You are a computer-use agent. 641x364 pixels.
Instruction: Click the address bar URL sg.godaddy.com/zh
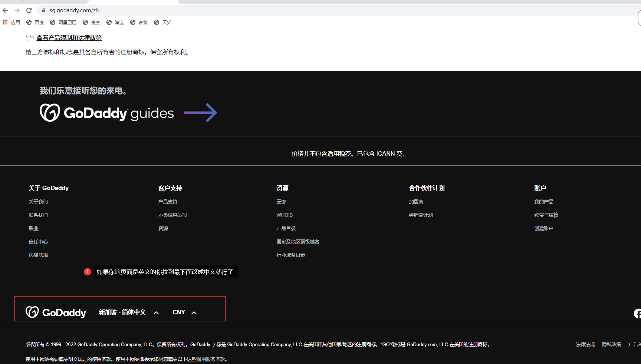(x=74, y=10)
